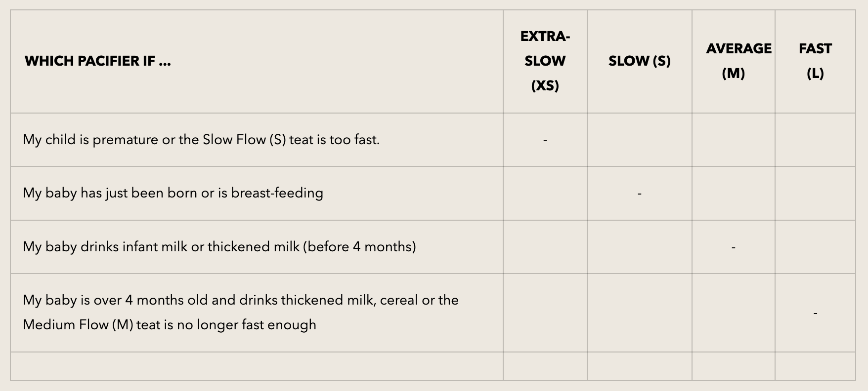Select the dash mark in the Average column
The width and height of the screenshot is (868, 391).
[x=733, y=247]
